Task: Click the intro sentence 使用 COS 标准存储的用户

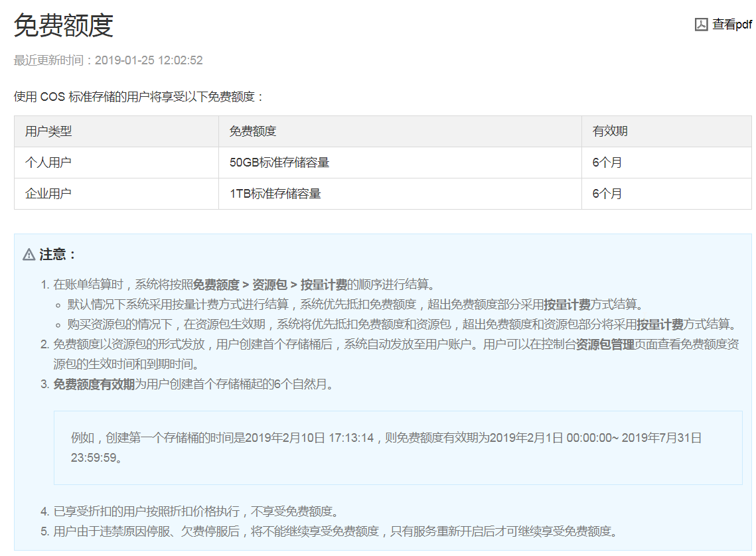Action: coord(139,96)
